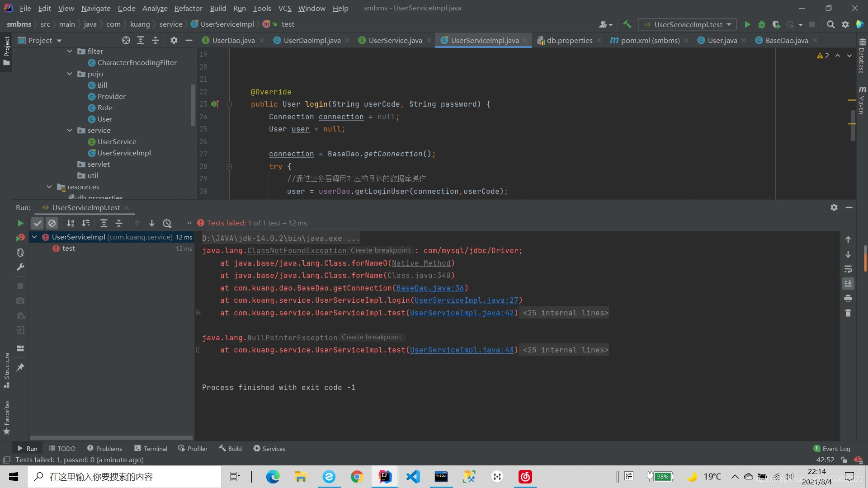The height and width of the screenshot is (488, 868).
Task: Open the Terminal tool window
Action: point(151,449)
